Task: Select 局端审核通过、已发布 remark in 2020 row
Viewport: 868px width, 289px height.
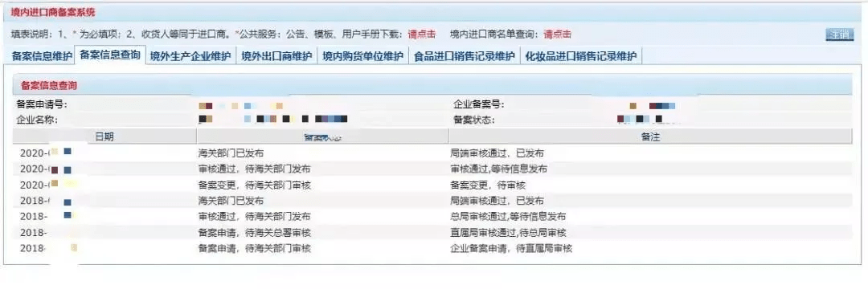Action: pos(497,153)
